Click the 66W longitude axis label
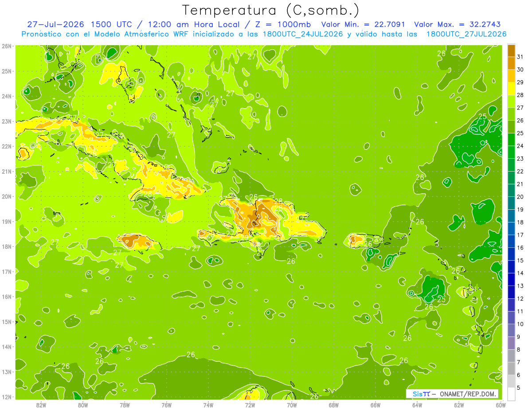This screenshot has width=532, height=411. click(x=376, y=405)
